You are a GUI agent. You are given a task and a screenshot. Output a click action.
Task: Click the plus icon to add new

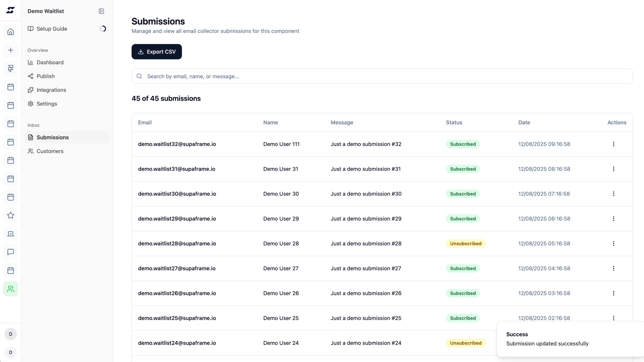[11, 50]
